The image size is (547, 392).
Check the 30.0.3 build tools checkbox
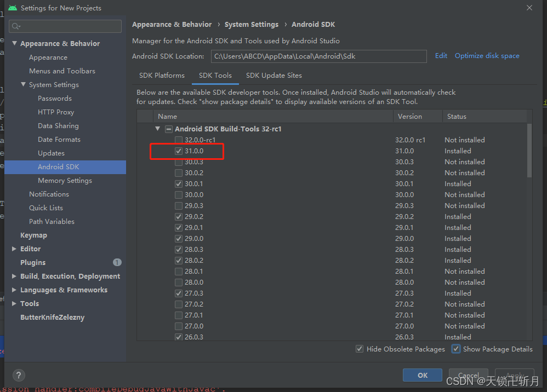tap(179, 162)
